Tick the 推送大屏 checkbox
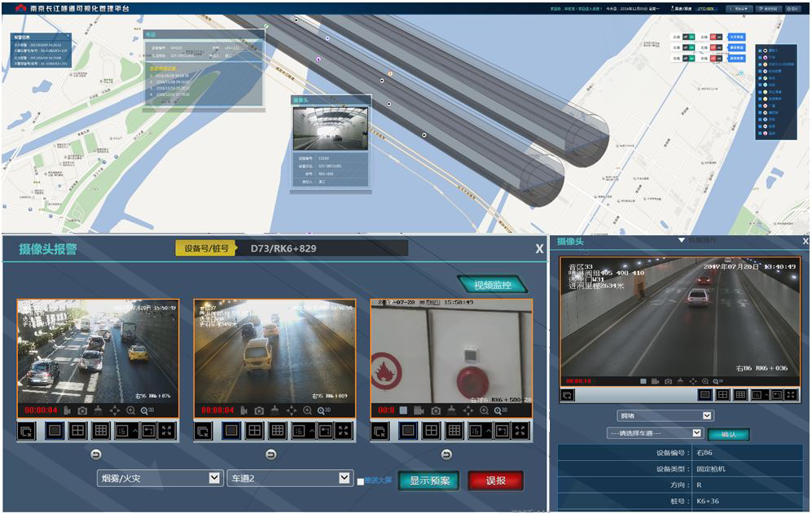 point(361,481)
